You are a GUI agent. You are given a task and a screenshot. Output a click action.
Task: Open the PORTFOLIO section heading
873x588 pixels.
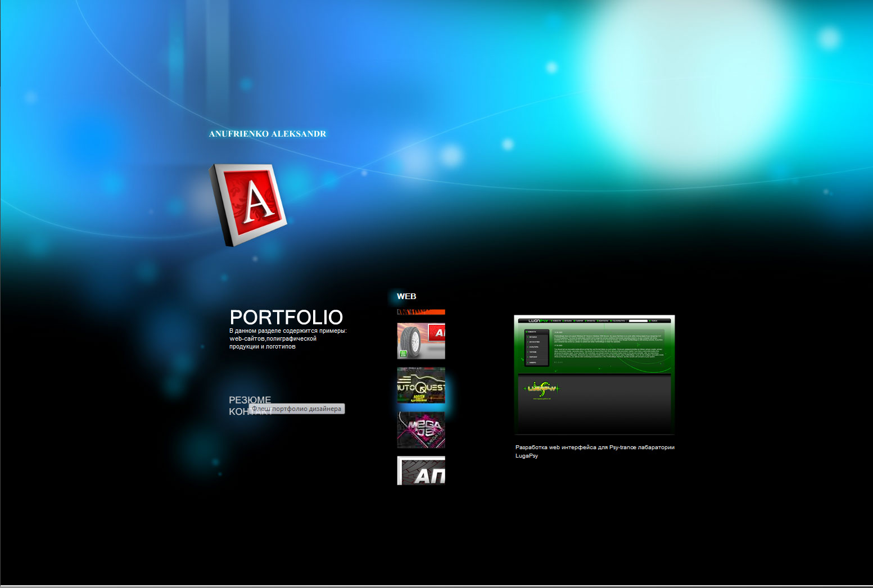coord(287,317)
